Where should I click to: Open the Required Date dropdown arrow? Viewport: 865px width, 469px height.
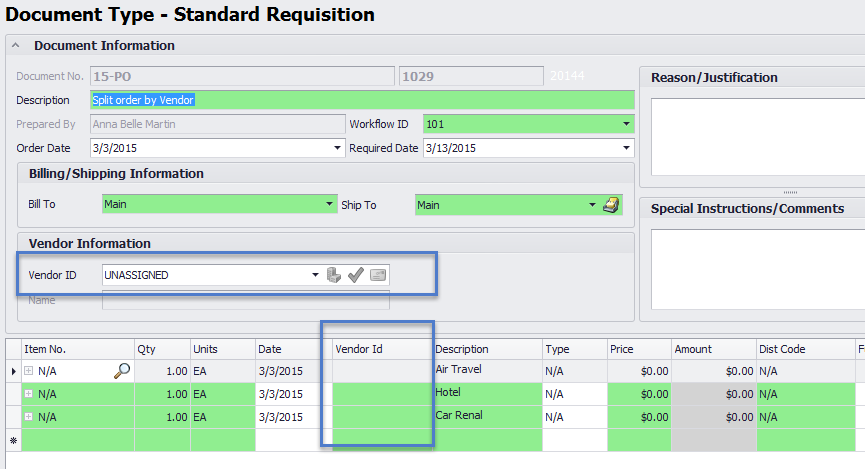pyautogui.click(x=626, y=148)
